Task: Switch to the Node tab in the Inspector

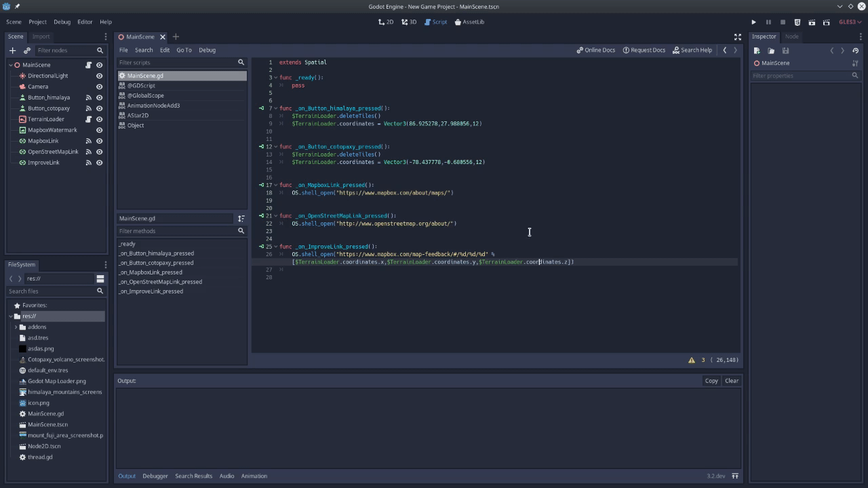Action: (x=791, y=37)
